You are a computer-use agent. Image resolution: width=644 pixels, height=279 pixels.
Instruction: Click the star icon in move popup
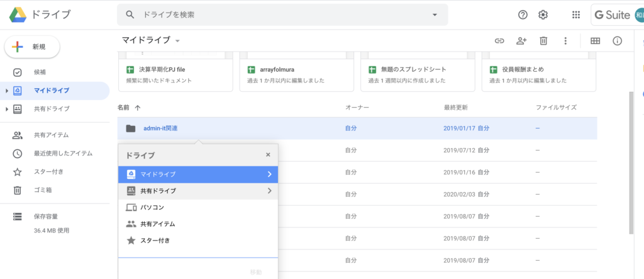131,241
